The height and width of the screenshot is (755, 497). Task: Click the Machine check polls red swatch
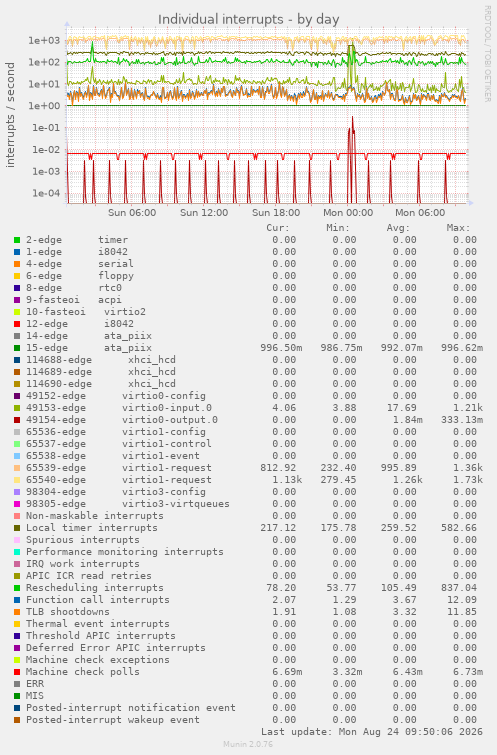[17, 672]
